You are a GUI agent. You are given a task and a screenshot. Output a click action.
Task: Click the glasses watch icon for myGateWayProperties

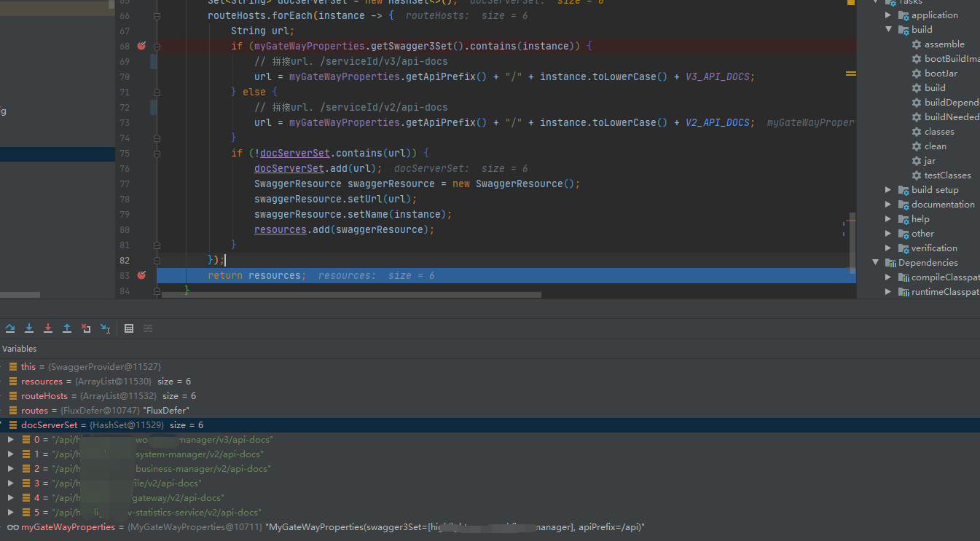pos(13,527)
